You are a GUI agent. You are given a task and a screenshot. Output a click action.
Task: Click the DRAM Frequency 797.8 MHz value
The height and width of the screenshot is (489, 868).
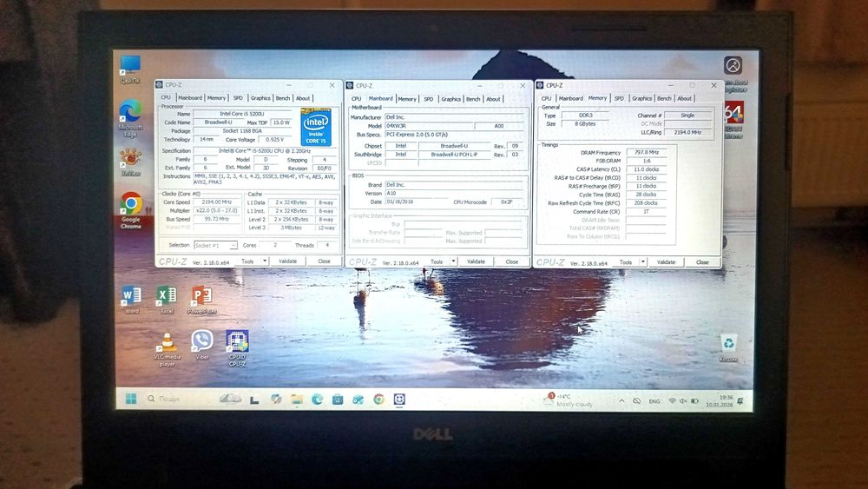point(646,152)
